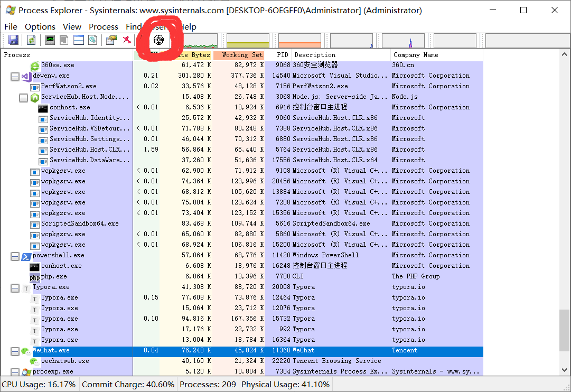Click the Visual Studio icon beside devenv.exe
The image size is (571, 392).
[x=26, y=76]
